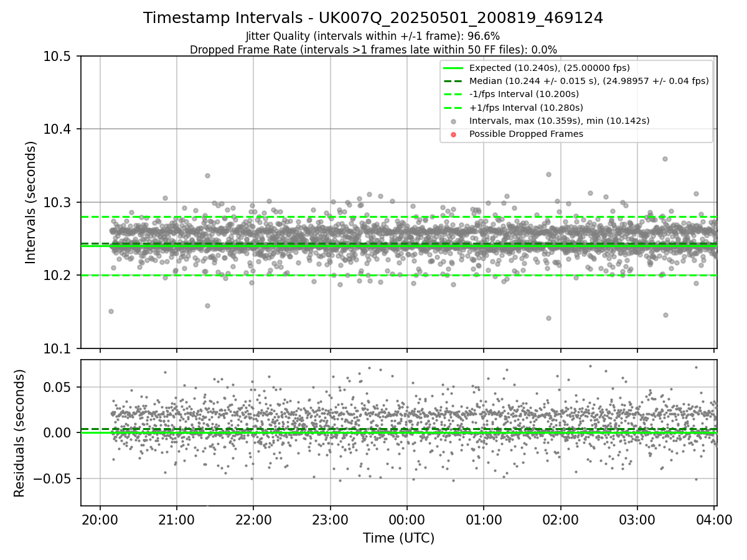
Task: Click the minimum interval data point near 10.14 at 01:50
Action: [x=548, y=318]
